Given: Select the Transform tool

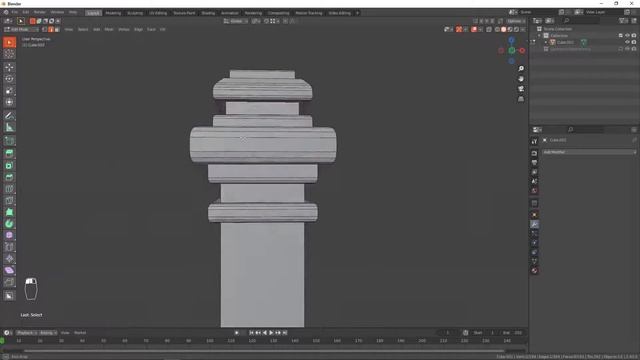Looking at the screenshot, I should (x=9, y=102).
